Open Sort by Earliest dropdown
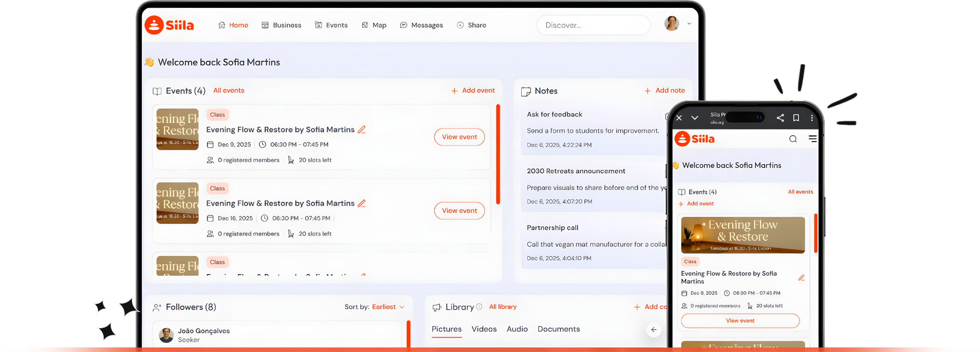 click(x=388, y=307)
